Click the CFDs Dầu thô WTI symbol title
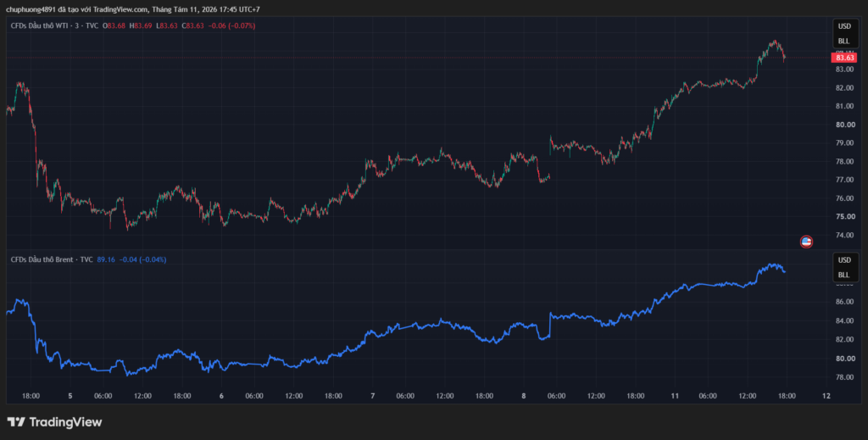This screenshot has width=868, height=440. 54,25
